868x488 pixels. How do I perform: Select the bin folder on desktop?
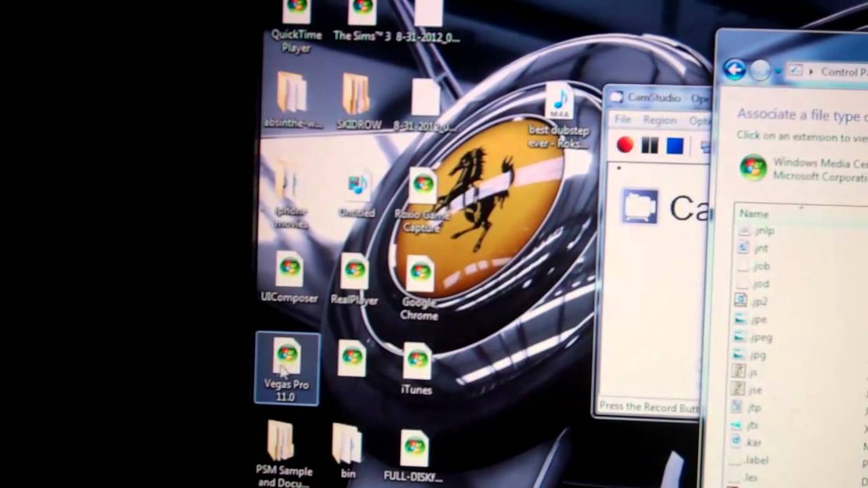[x=347, y=453]
